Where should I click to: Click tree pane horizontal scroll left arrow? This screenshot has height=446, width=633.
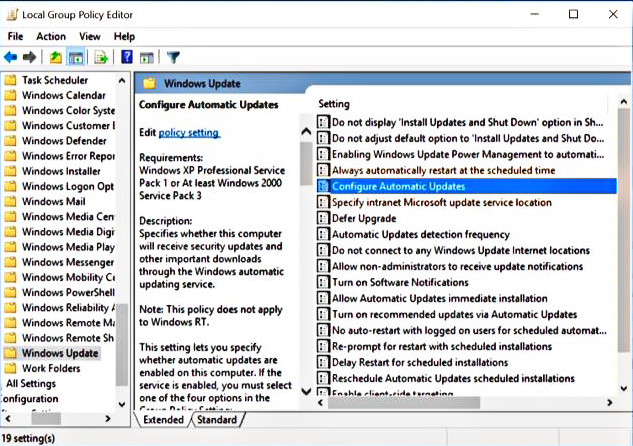[x=8, y=419]
